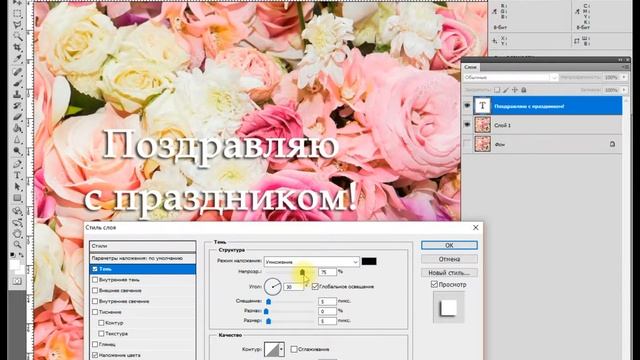Enable Внутренняя тень checkbox

[x=95, y=280]
